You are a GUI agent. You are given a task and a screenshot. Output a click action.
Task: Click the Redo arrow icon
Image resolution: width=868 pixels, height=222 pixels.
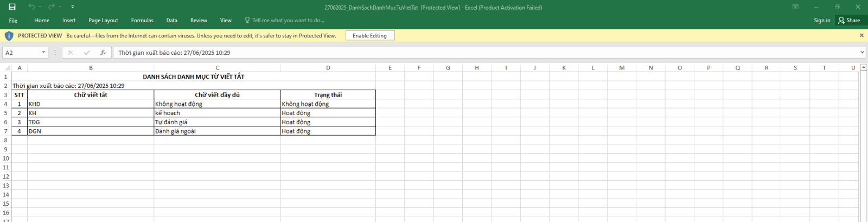[51, 7]
